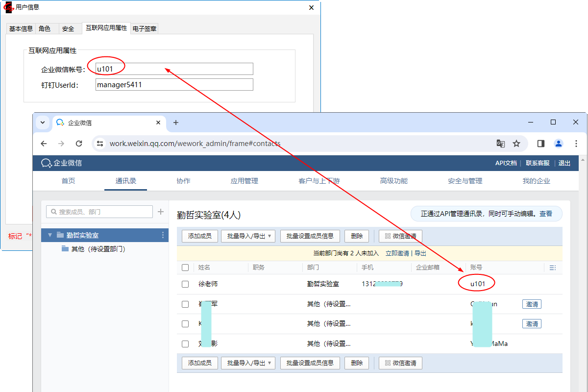Screen dimensions: 588x392
Task: Open the translate page icon
Action: click(500, 144)
